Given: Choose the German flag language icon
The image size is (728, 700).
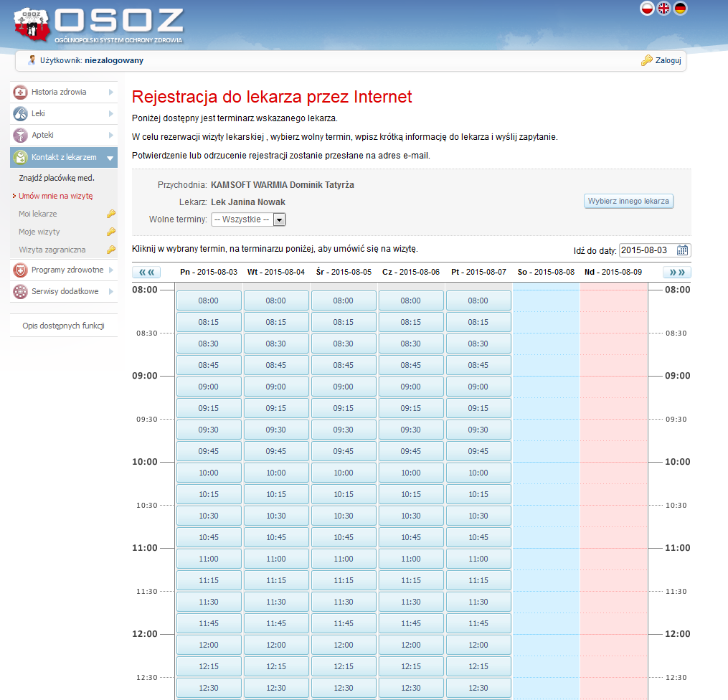Looking at the screenshot, I should coord(681,9).
